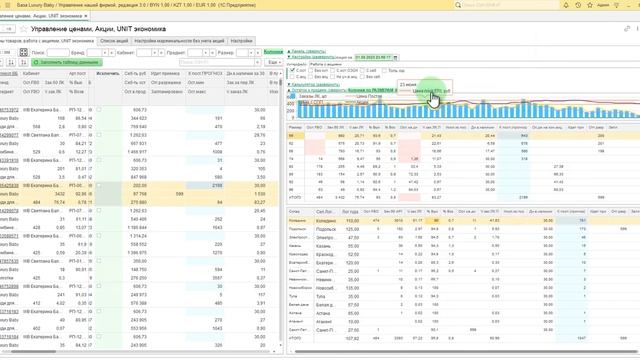Open the calendar picker beside the date
This screenshot has width=640, height=360.
396,58
